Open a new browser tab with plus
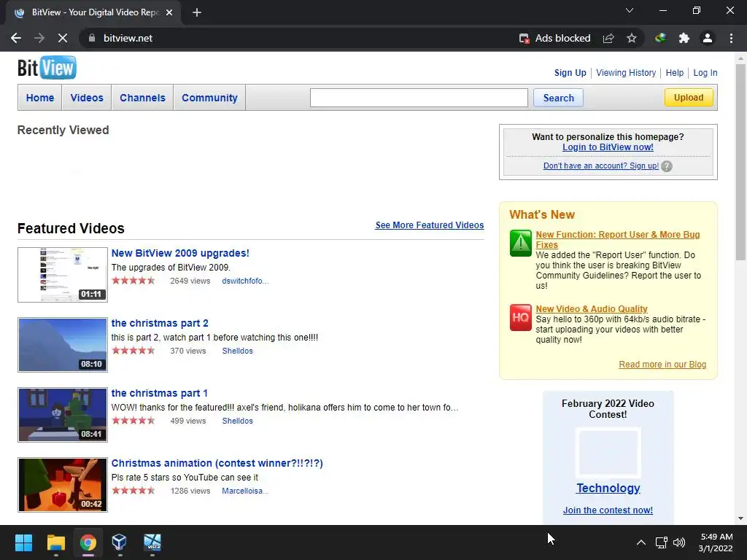 197,12
